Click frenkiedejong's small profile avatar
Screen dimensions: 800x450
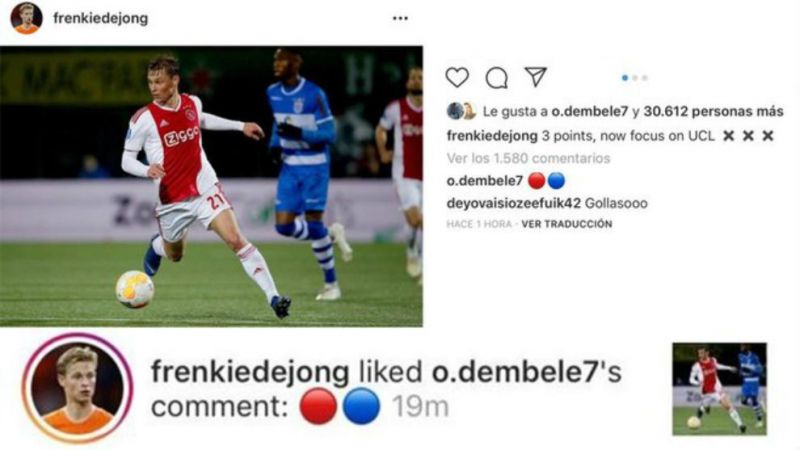coord(26,18)
